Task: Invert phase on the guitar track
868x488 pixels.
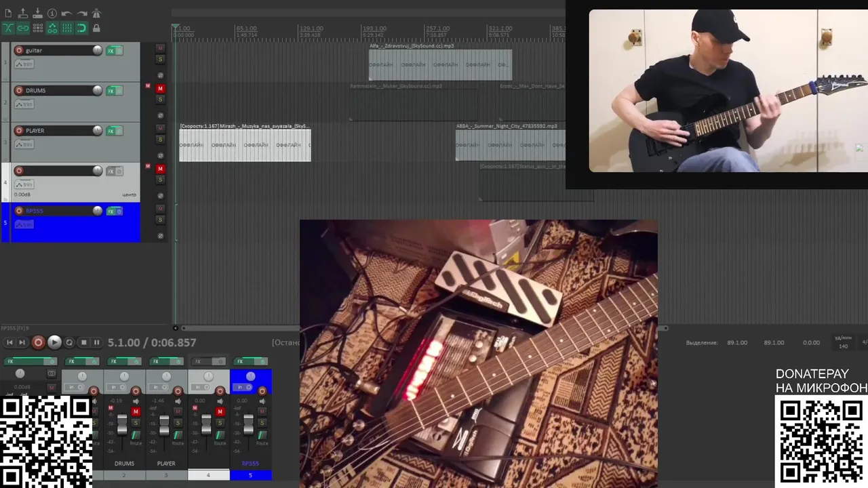Action: tap(160, 75)
